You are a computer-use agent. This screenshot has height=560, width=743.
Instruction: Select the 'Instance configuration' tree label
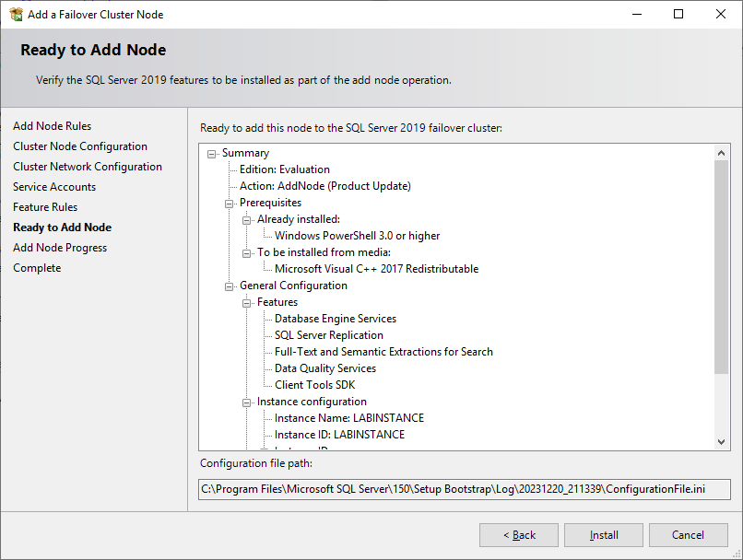coord(312,402)
